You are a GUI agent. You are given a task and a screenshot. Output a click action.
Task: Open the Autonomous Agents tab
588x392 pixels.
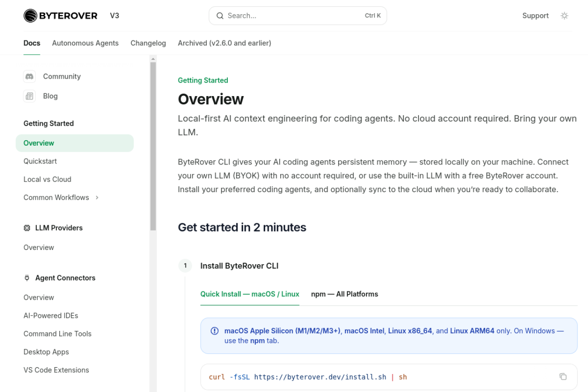pos(85,43)
